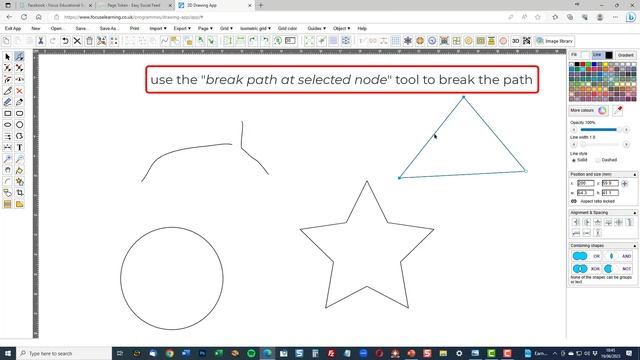Open the Windows Start menu

click(8, 353)
